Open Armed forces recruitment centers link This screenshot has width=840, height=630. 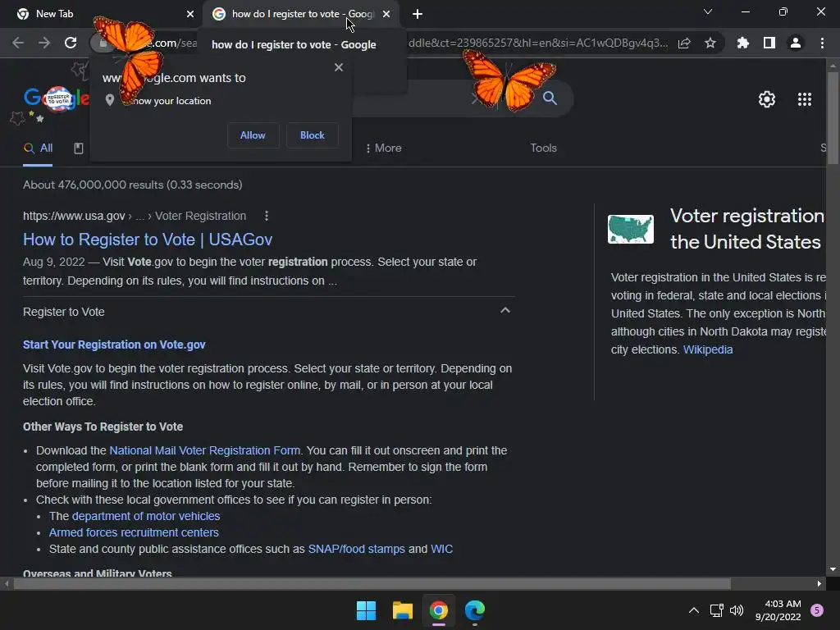[134, 532]
